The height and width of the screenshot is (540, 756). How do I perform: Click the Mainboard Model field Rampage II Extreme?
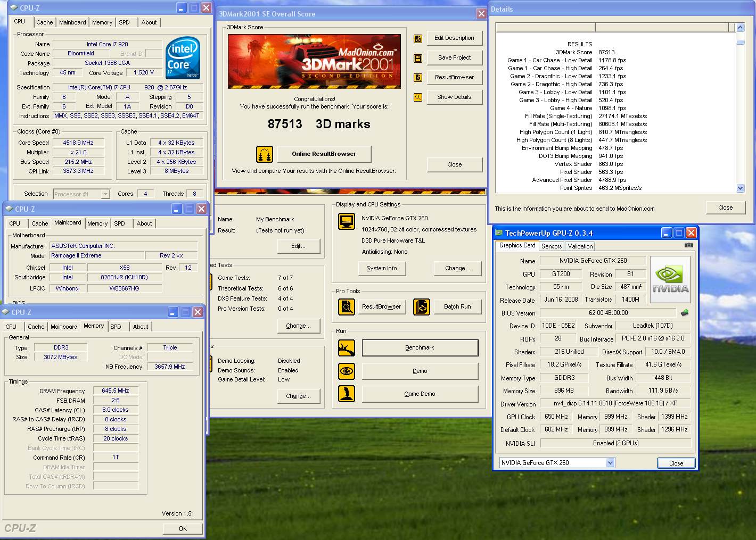tap(97, 256)
